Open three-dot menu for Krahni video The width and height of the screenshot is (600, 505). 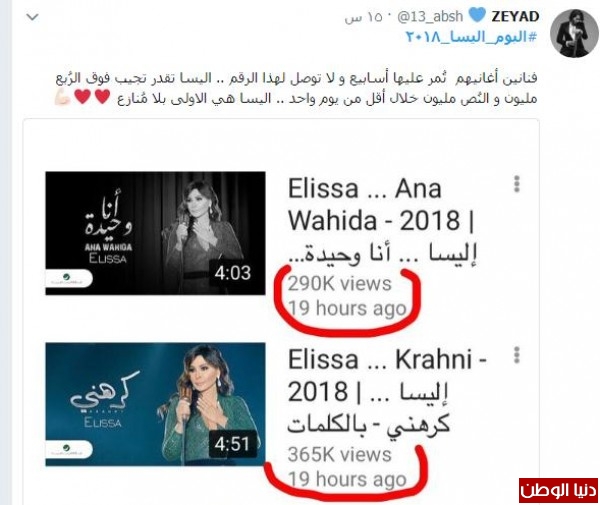[517, 355]
